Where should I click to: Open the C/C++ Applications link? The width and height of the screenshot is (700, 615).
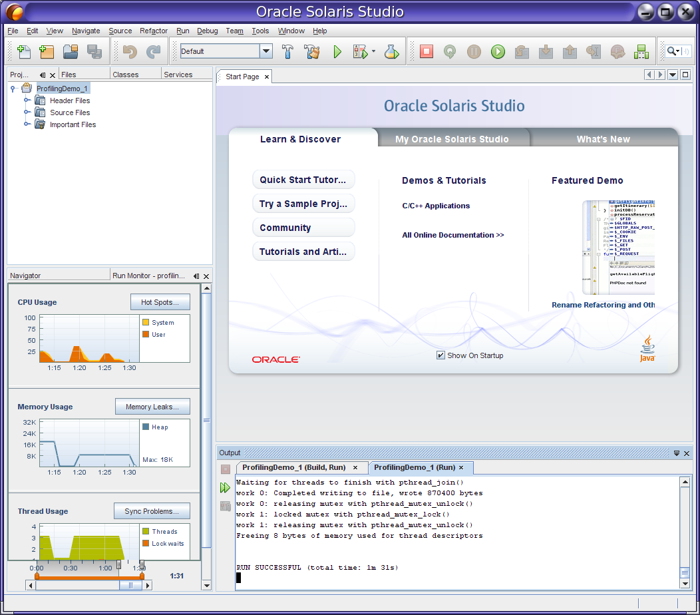(x=436, y=206)
